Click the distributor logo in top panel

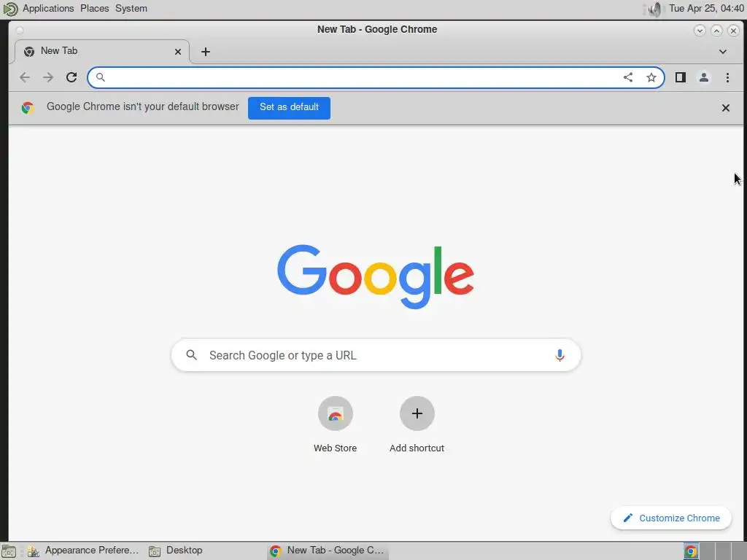coord(10,9)
